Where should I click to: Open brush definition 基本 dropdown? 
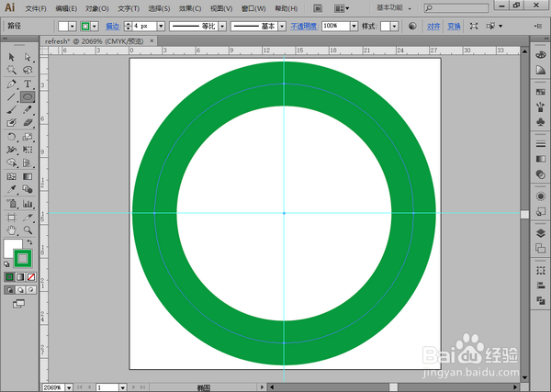pos(282,26)
